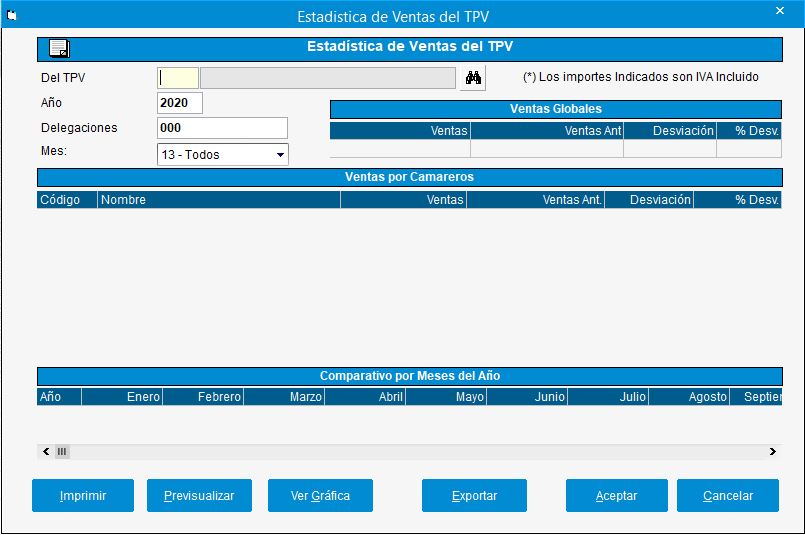Screen dimensions: 805x535
Task: Click the Imprimir button
Action: click(x=83, y=495)
